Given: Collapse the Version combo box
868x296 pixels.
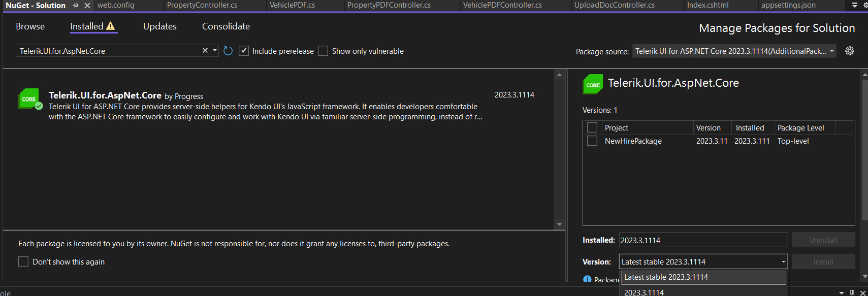Looking at the screenshot, I should pos(783,262).
